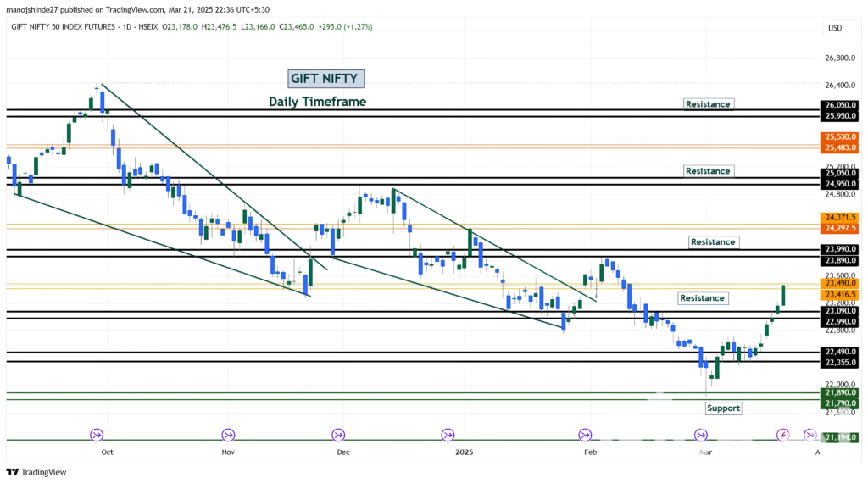The width and height of the screenshot is (868, 483).
Task: Click the 26,800.0 price axis tick
Action: coord(840,58)
